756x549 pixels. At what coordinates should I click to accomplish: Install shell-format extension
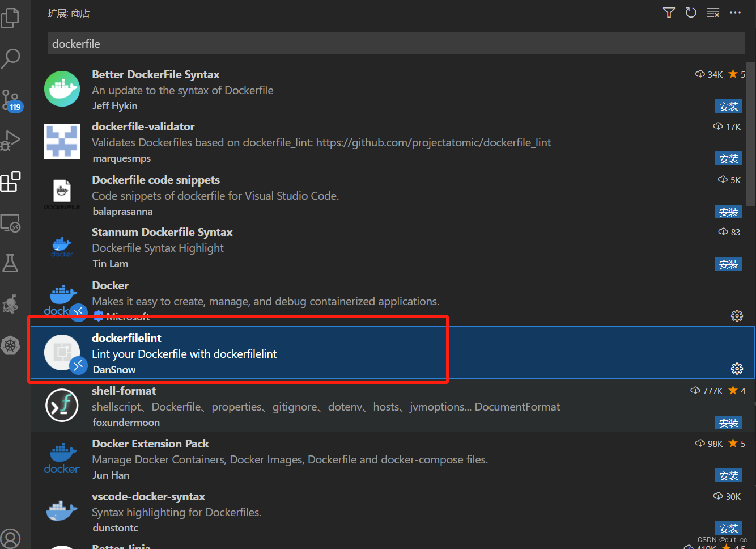click(728, 423)
